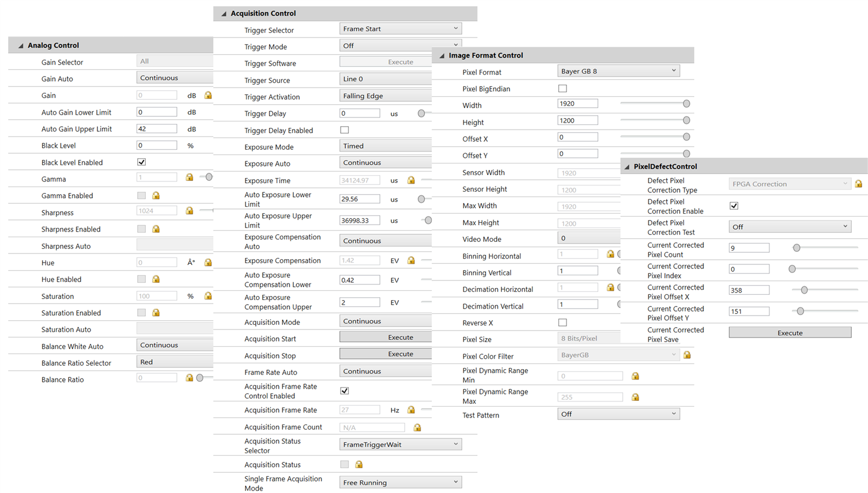Click the lock icon in the Binning Horizontal row

[x=610, y=254]
